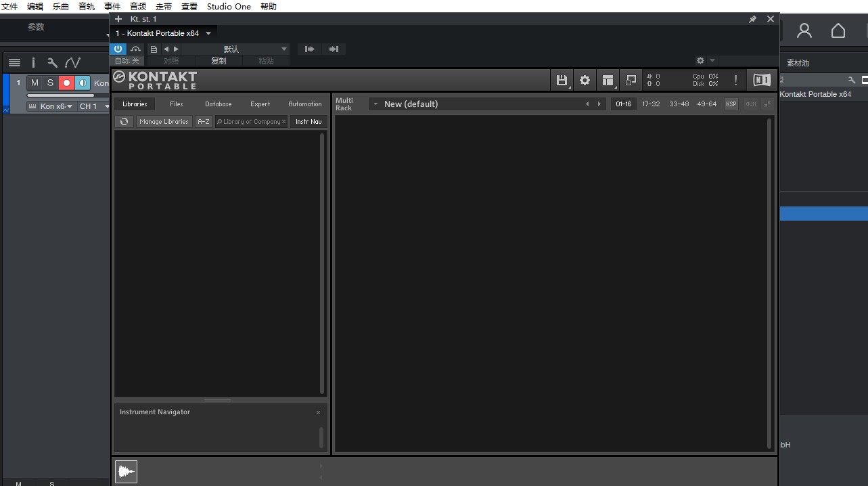
Task: Toggle record arm on track 1
Action: [66, 83]
